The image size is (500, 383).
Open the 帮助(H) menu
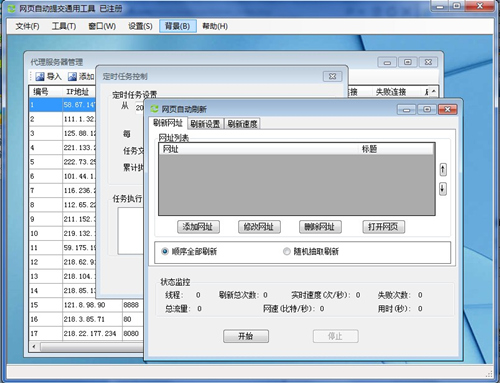[215, 26]
